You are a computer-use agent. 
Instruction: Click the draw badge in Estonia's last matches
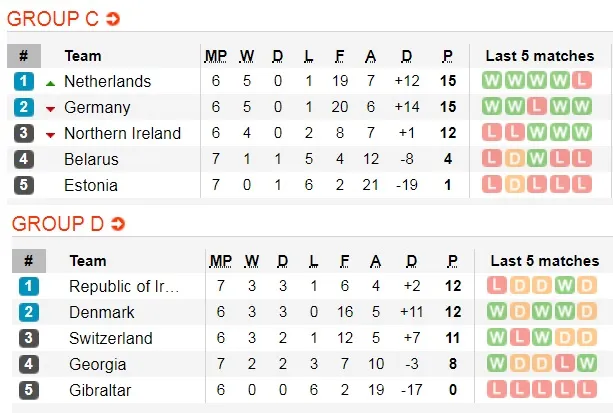514,185
